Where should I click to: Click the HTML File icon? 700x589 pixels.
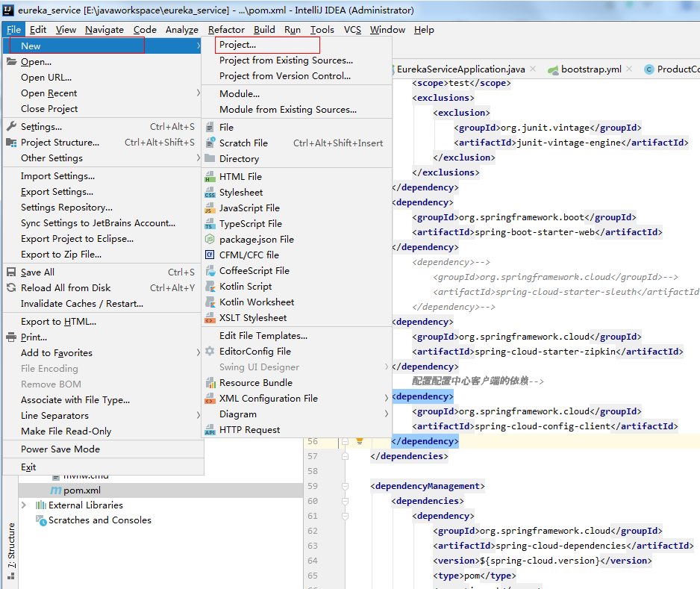[x=210, y=177]
